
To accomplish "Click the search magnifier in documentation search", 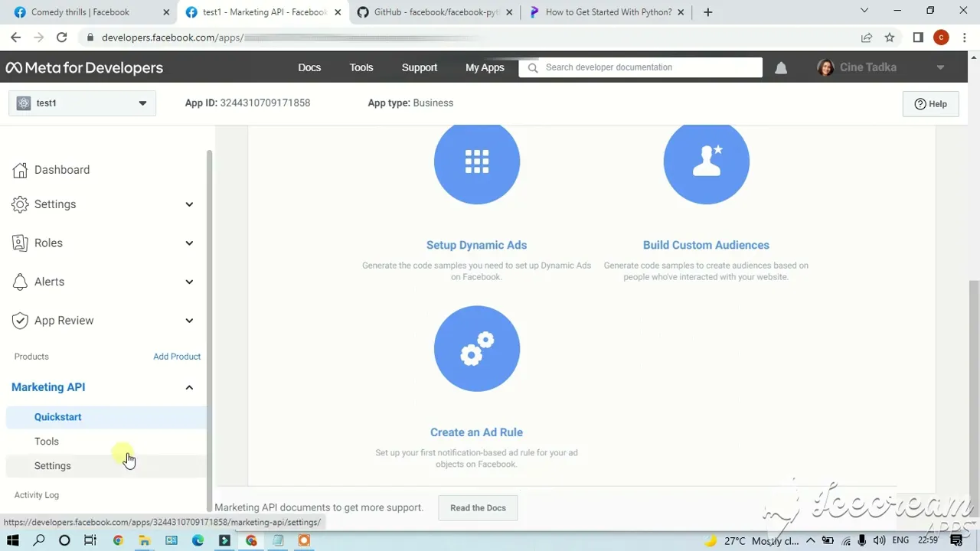I will pos(532,67).
